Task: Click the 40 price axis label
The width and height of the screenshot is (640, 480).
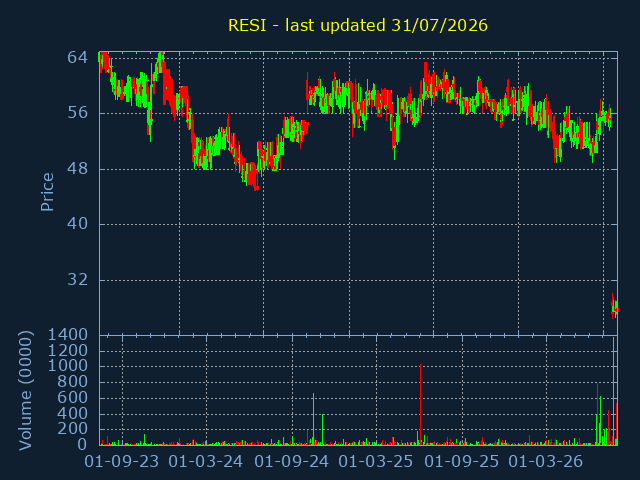Action: (78, 224)
